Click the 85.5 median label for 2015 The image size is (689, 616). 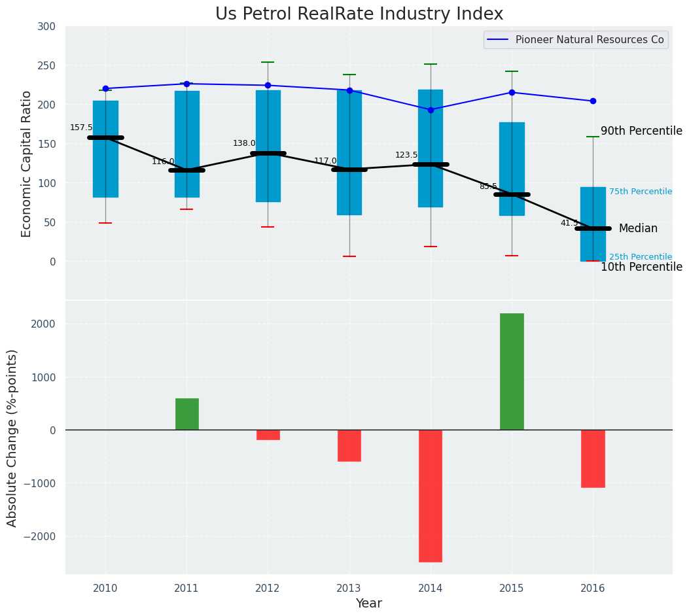pos(488,186)
